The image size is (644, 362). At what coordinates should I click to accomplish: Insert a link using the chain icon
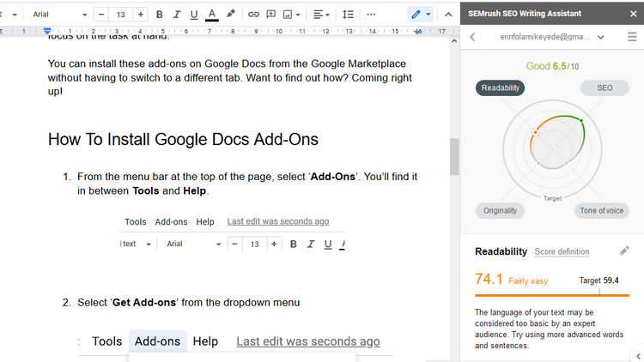[x=253, y=15]
